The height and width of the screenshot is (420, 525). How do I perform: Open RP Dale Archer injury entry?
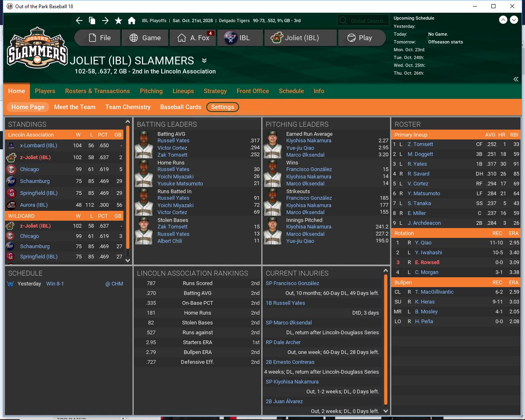pyautogui.click(x=283, y=342)
